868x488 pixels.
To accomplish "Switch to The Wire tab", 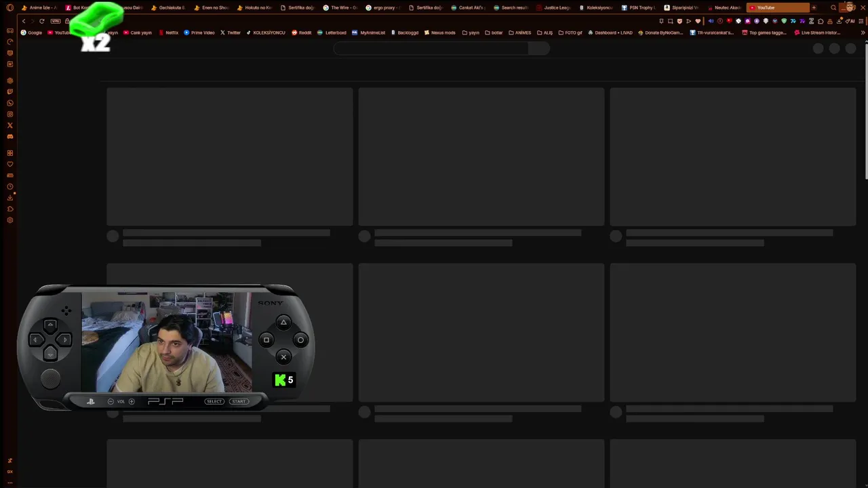I will pos(340,7).
